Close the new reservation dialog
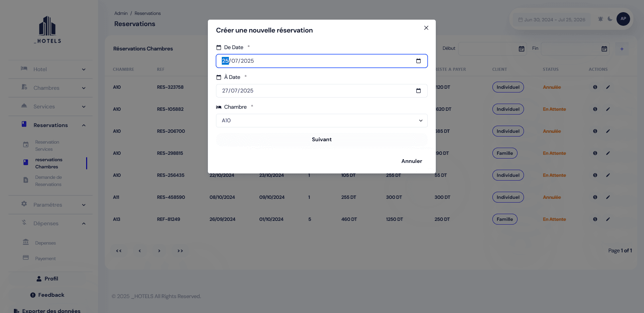Screen dimensions: 644x313 [x=426, y=28]
